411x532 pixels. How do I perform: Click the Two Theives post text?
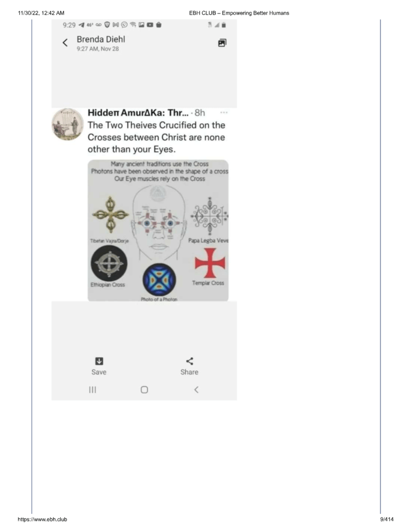point(156,137)
